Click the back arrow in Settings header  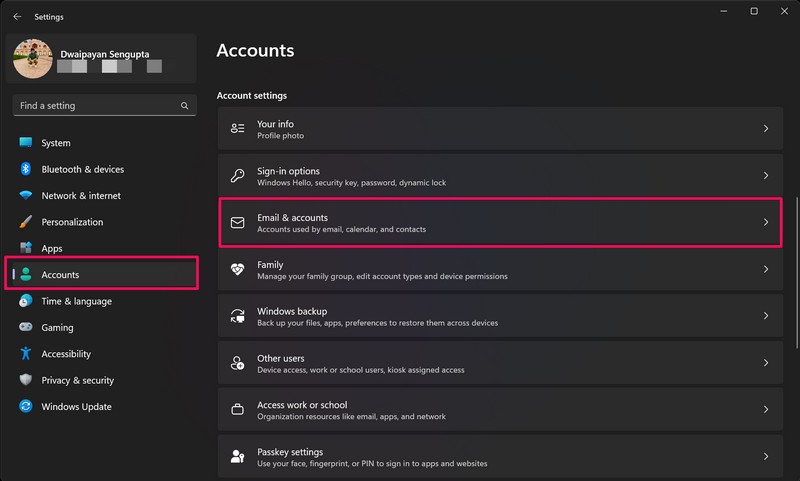click(17, 16)
